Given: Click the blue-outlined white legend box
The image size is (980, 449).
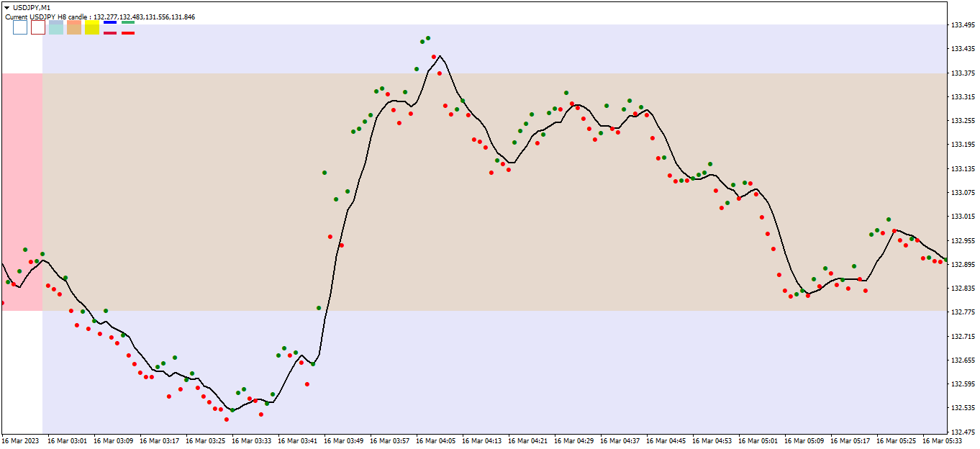Looking at the screenshot, I should (20, 27).
